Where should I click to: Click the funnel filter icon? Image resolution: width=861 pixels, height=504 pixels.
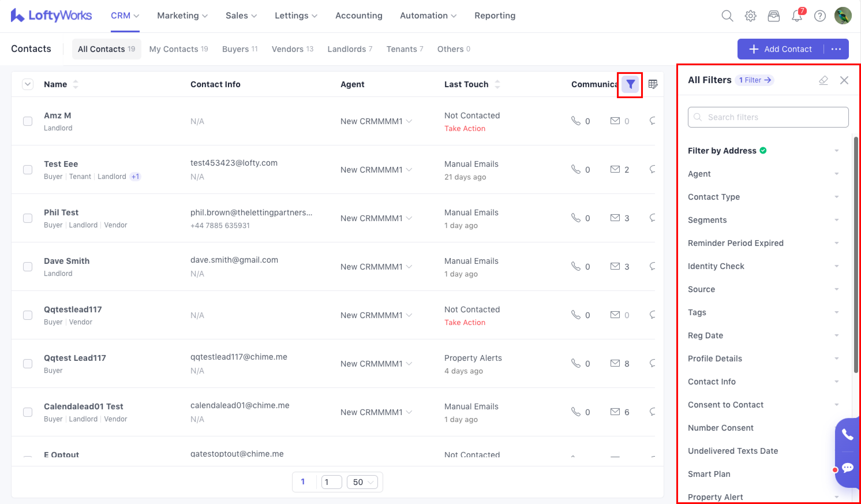click(x=630, y=84)
